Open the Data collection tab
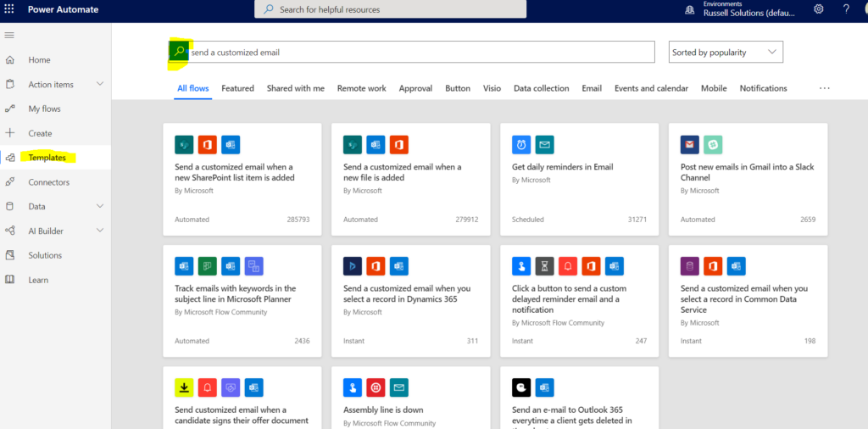This screenshot has height=429, width=868. (542, 88)
